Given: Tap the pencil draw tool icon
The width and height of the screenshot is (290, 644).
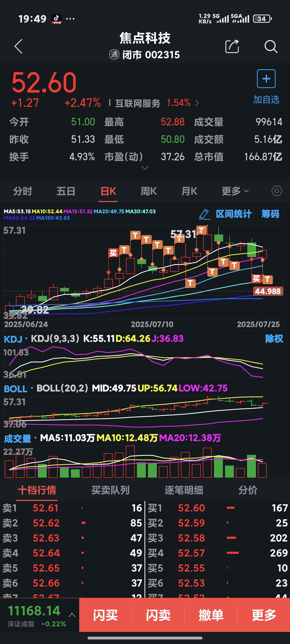Looking at the screenshot, I should click(204, 214).
